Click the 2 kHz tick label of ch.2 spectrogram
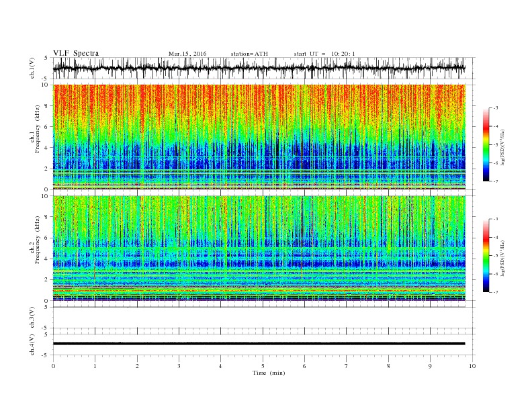This screenshot has width=532, height=411. (46, 279)
